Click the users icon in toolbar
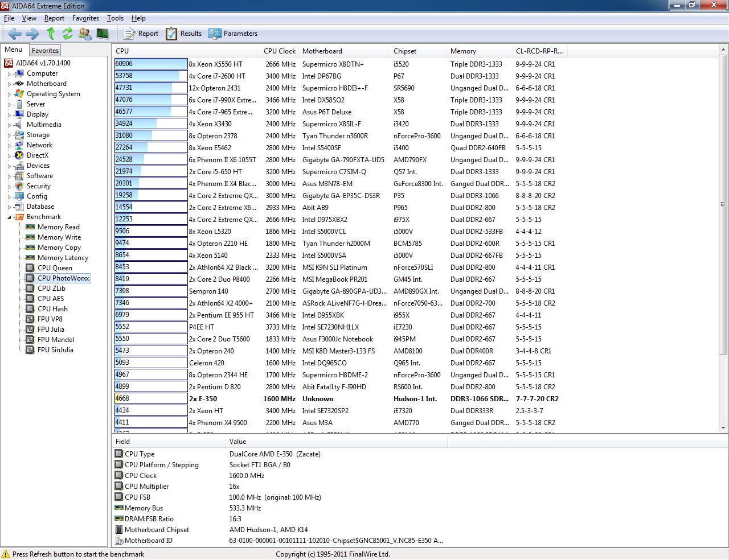 click(x=85, y=34)
